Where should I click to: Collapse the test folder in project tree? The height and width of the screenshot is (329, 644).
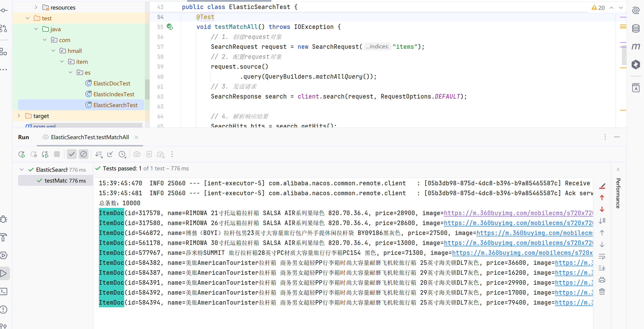(28, 18)
